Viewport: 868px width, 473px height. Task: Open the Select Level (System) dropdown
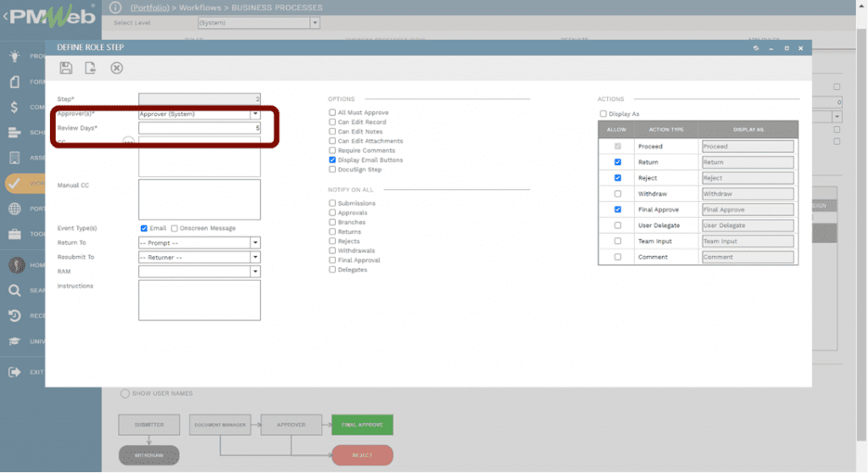pyautogui.click(x=315, y=23)
